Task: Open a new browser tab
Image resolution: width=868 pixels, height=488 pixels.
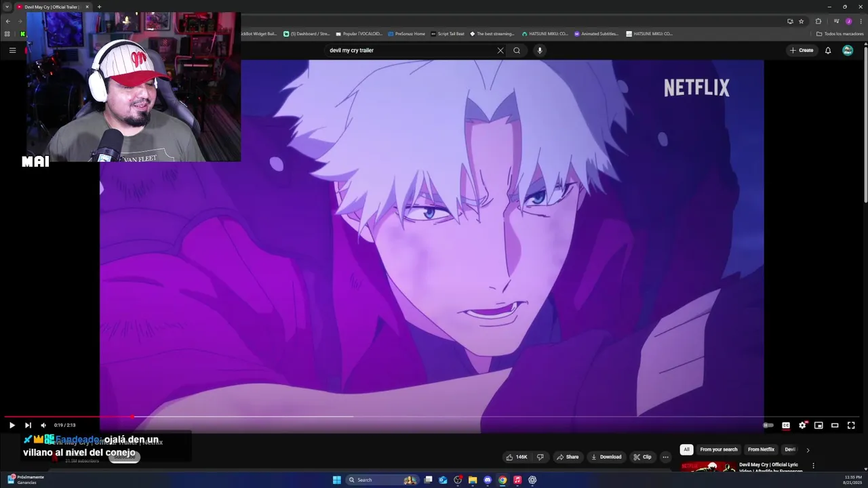Action: 99,7
